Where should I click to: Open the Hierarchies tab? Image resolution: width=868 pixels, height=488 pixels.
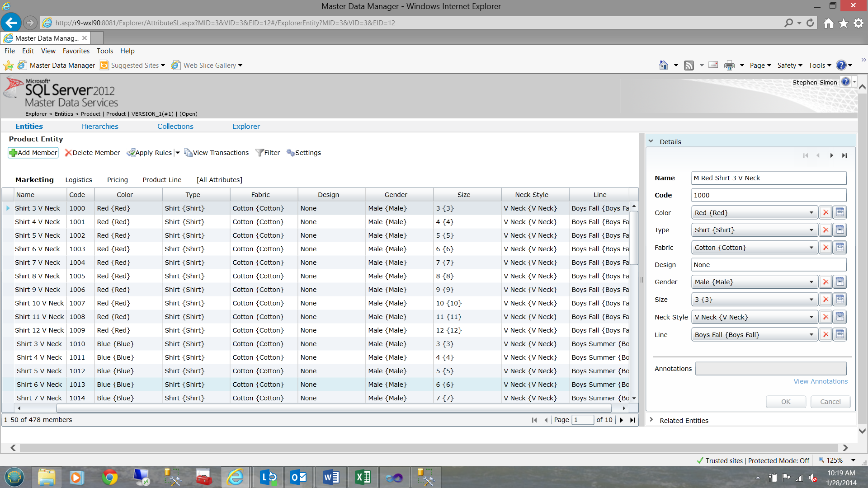(100, 127)
